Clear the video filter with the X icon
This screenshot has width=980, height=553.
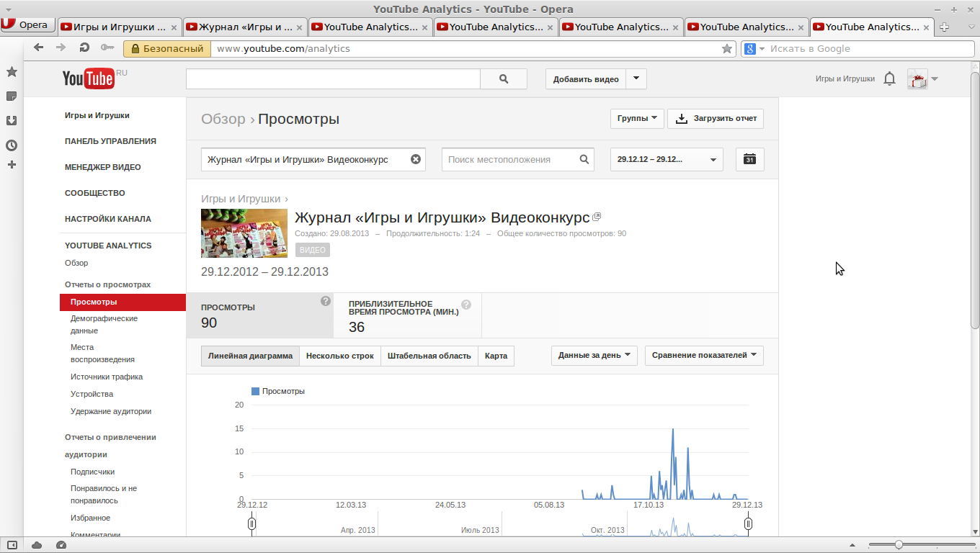click(x=416, y=159)
